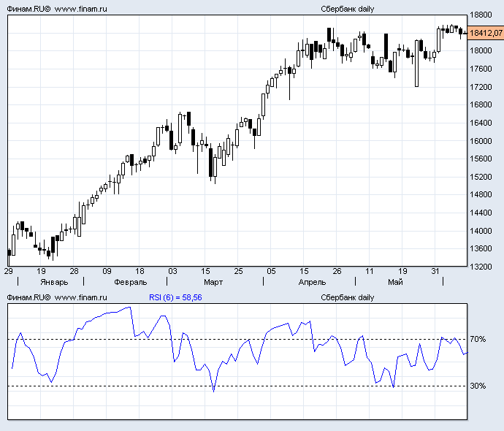Click the Финам.RU www.finam.ru text above price chart
This screenshot has height=431, width=504.
pos(57,9)
